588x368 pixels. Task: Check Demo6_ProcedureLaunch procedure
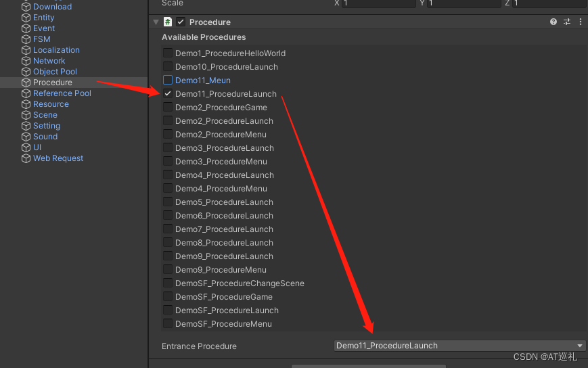[168, 215]
